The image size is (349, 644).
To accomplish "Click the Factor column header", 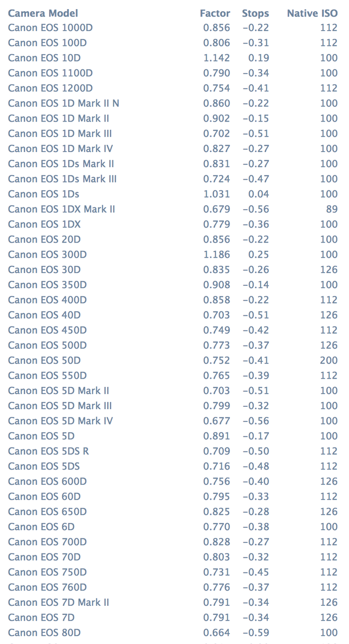I will pyautogui.click(x=215, y=13).
